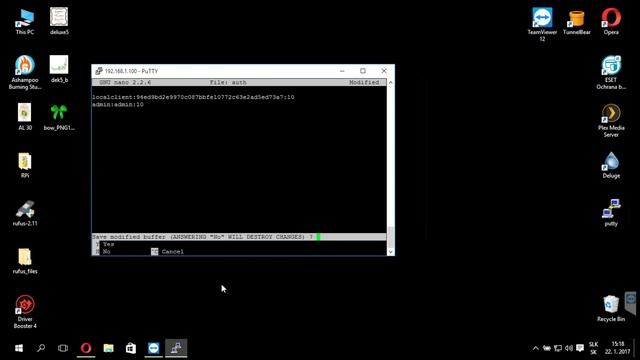Open Ashampoo Burning Studio shortcut
This screenshot has width=640, height=360.
(25, 72)
